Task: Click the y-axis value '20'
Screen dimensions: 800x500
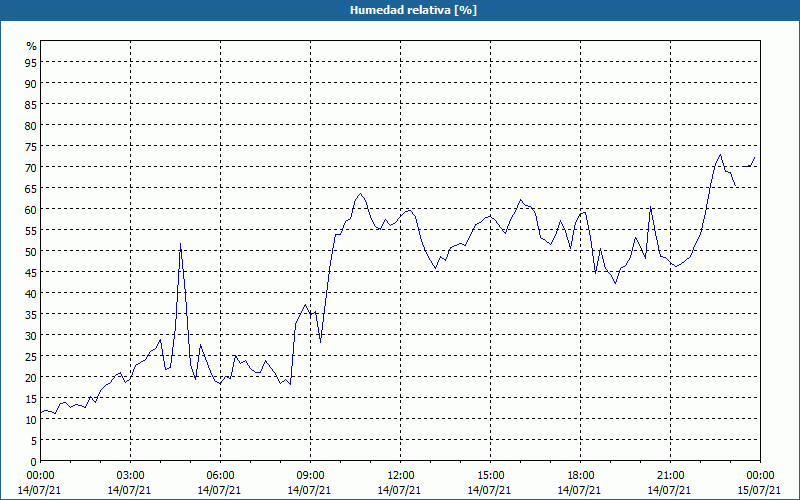Action: point(31,378)
